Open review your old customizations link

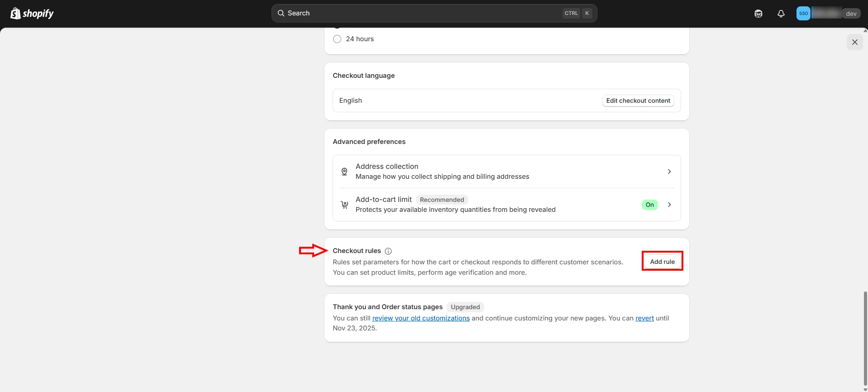pos(421,318)
